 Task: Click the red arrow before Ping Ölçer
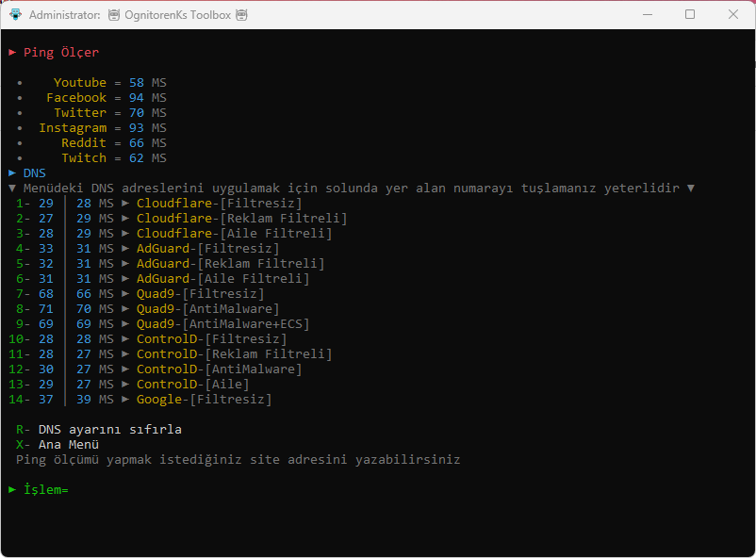tap(12, 52)
